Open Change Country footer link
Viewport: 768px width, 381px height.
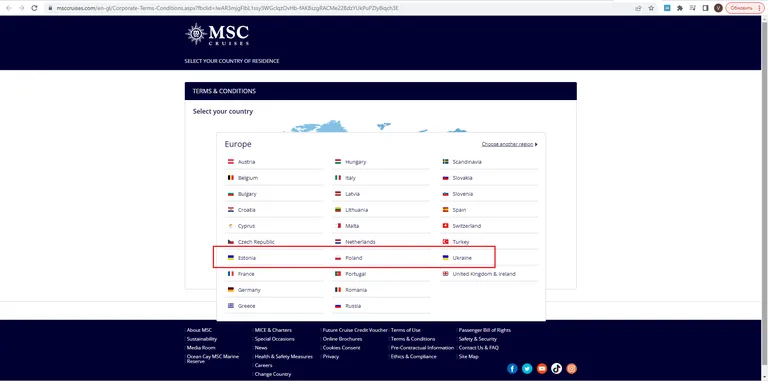point(273,374)
